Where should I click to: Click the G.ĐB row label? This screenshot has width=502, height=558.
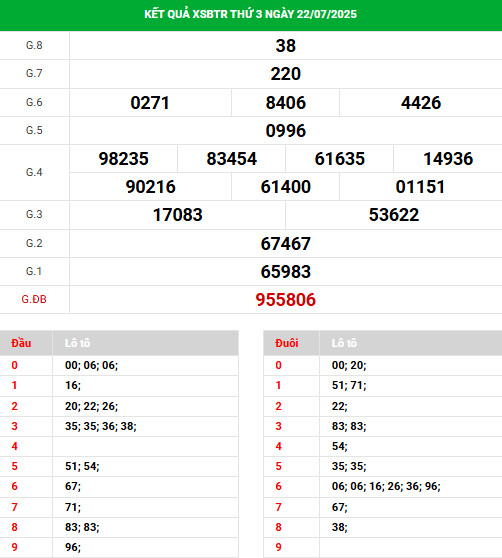pyautogui.click(x=34, y=299)
